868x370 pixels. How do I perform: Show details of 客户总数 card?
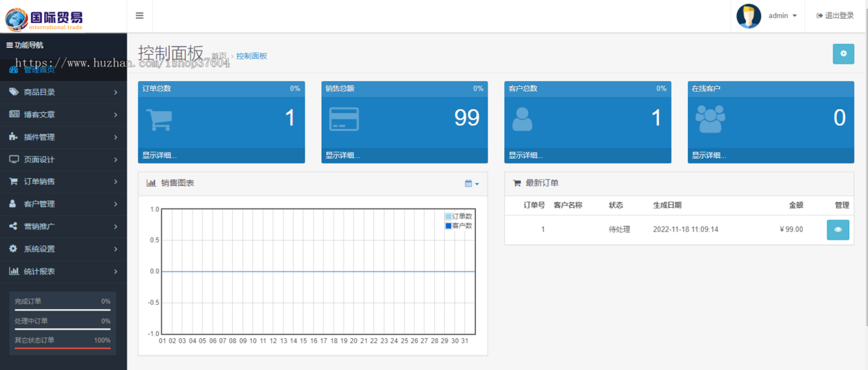click(526, 155)
